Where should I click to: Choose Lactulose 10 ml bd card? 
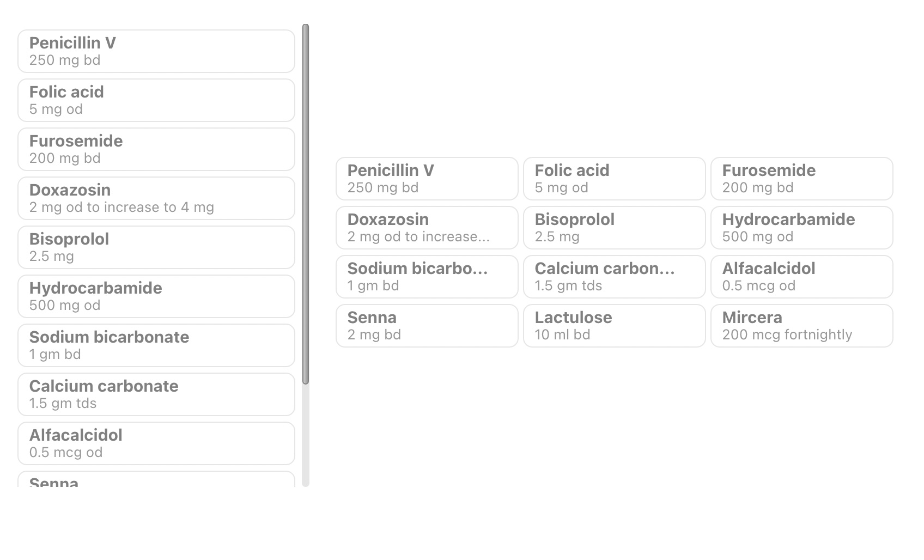(614, 326)
